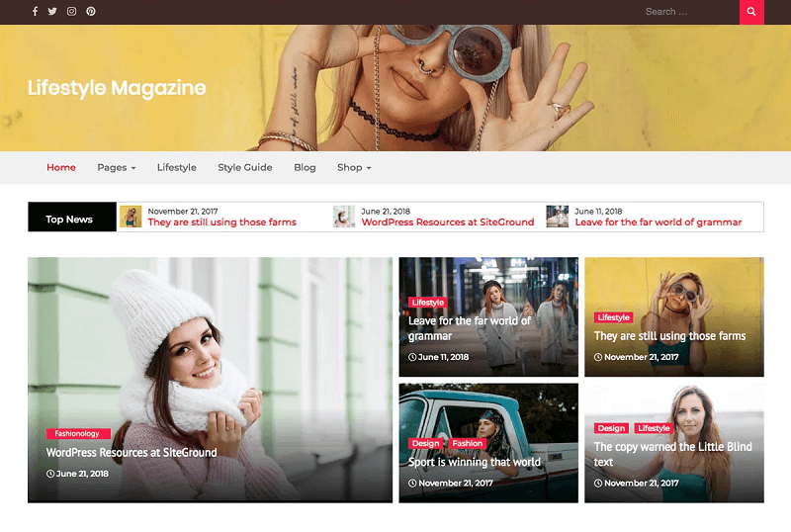Click the red search magnifier button
The image size is (791, 532).
(x=751, y=12)
